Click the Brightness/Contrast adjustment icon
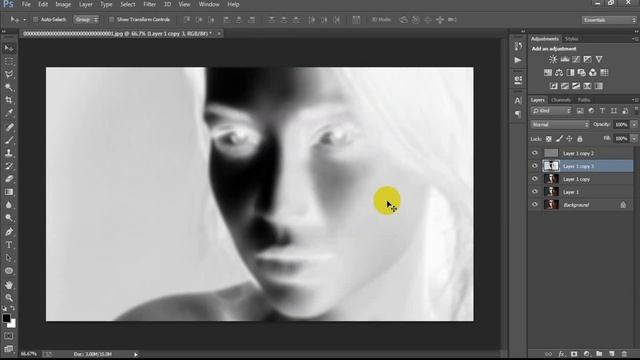This screenshot has height=360, width=640. pos(553,60)
